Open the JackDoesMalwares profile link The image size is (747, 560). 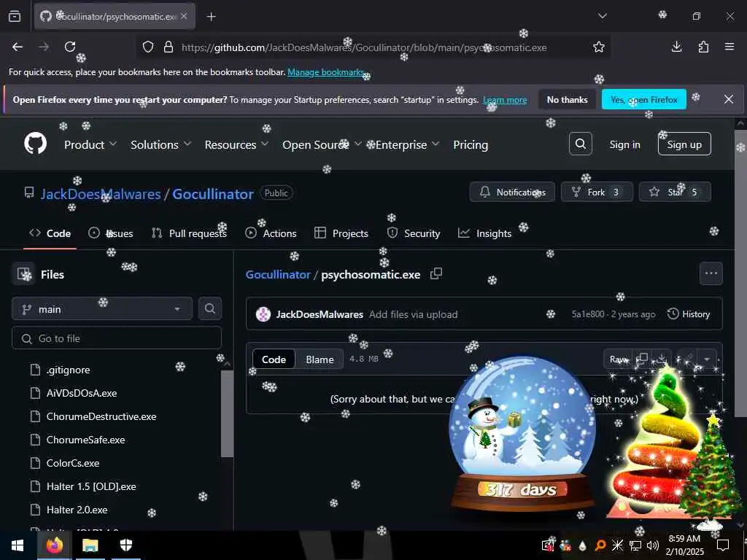(101, 194)
